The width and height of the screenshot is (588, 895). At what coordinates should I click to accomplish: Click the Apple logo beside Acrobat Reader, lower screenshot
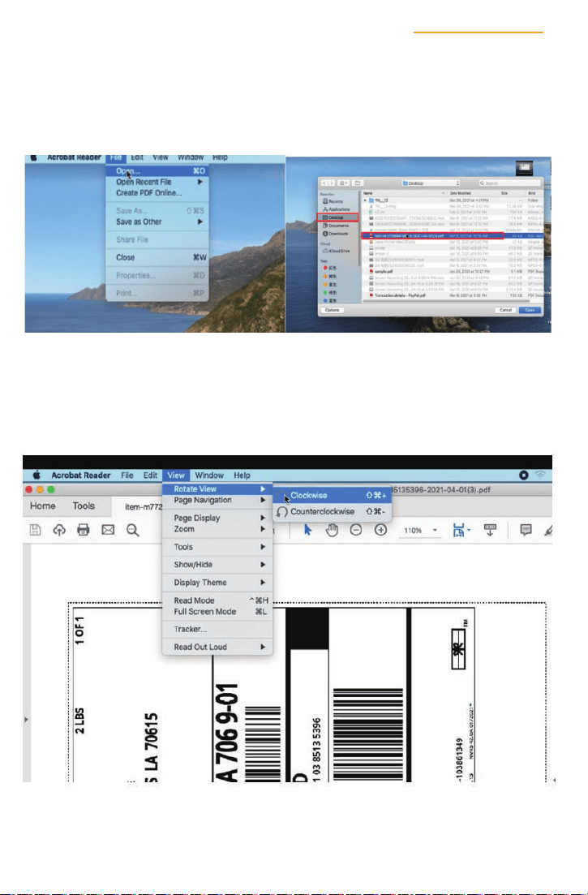tap(36, 475)
